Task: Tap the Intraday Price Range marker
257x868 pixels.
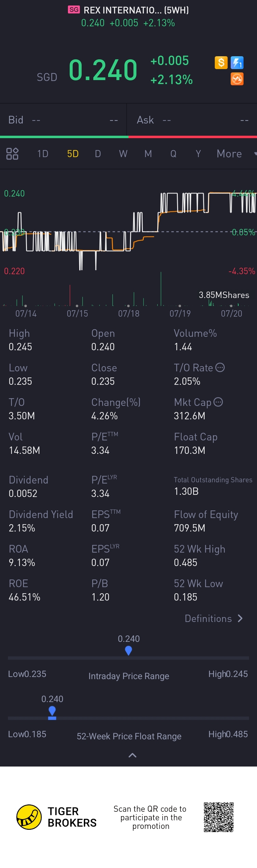Action: coord(128,650)
